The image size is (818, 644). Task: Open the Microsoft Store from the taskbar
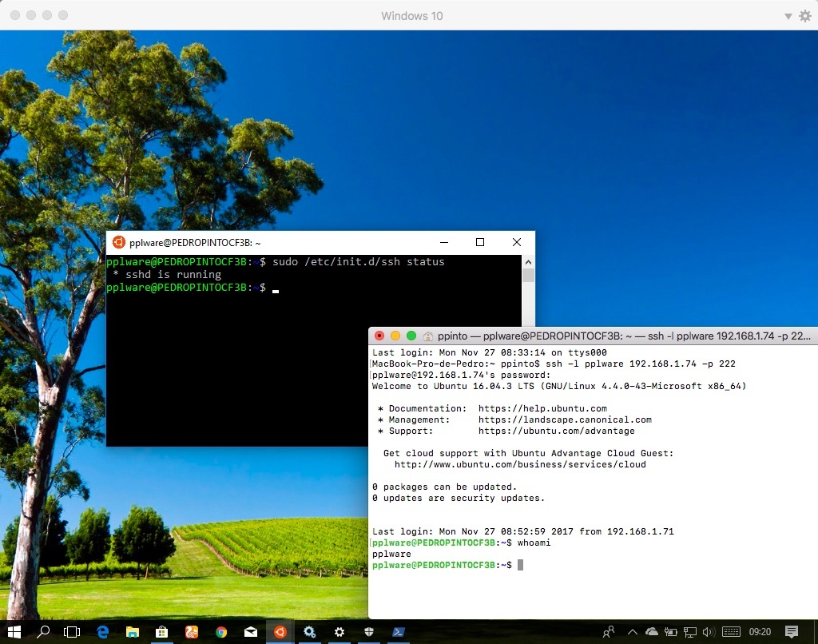point(161,631)
